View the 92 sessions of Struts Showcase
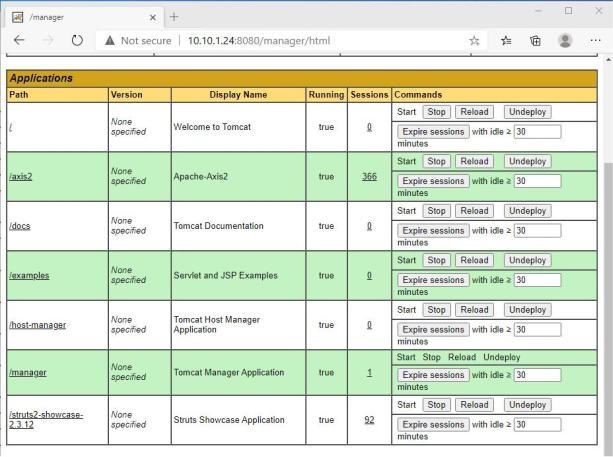This screenshot has height=457, width=613. (369, 420)
